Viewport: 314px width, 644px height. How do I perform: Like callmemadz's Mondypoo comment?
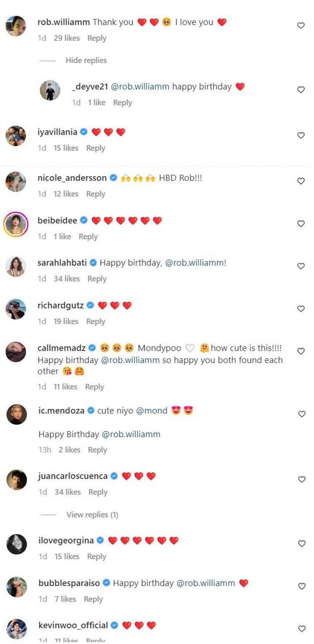tap(301, 351)
